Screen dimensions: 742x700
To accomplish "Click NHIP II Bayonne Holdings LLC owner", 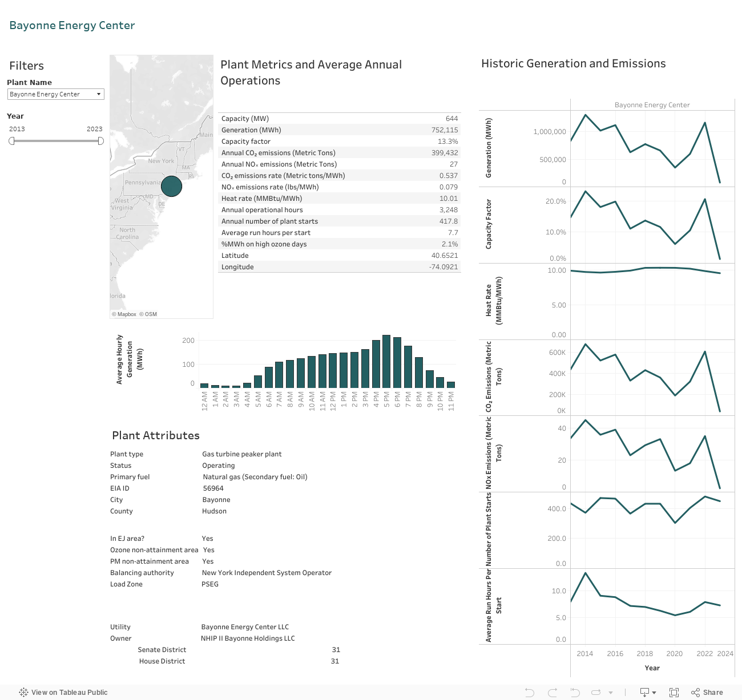I will click(x=248, y=638).
